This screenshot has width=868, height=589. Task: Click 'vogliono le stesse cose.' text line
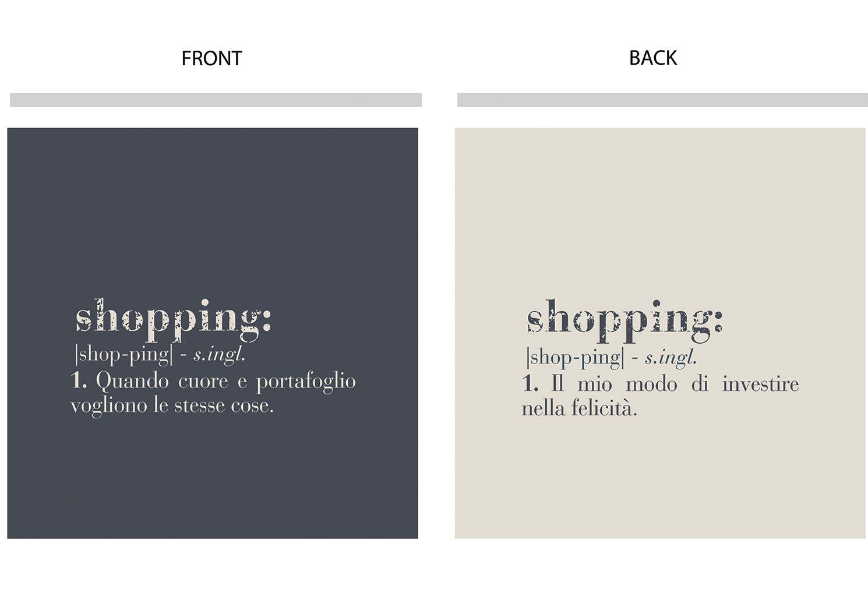(172, 405)
